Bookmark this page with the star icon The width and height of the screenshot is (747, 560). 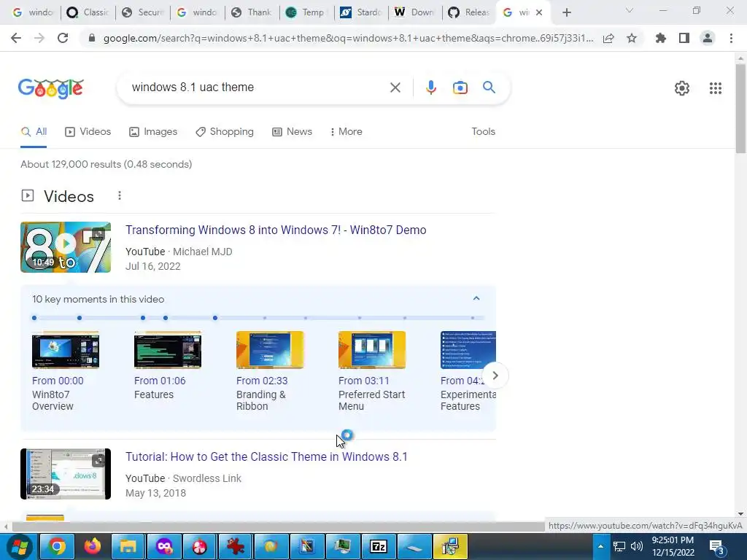(x=632, y=38)
